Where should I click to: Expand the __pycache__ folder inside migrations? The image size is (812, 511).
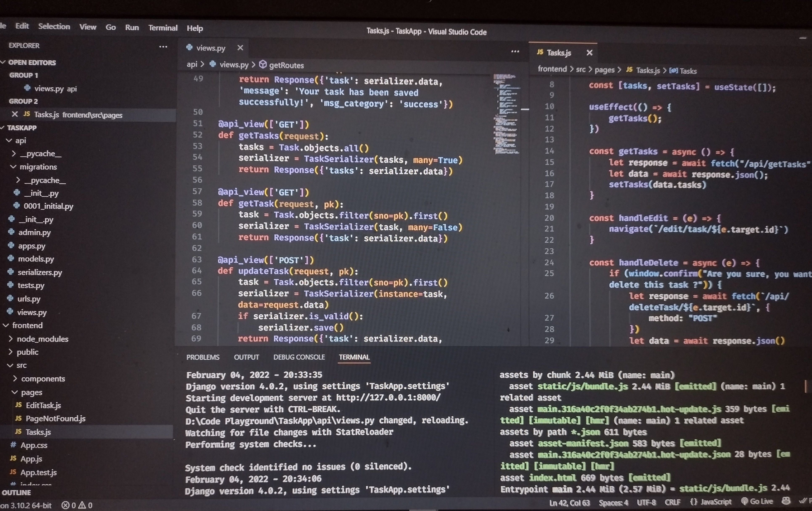tap(45, 180)
